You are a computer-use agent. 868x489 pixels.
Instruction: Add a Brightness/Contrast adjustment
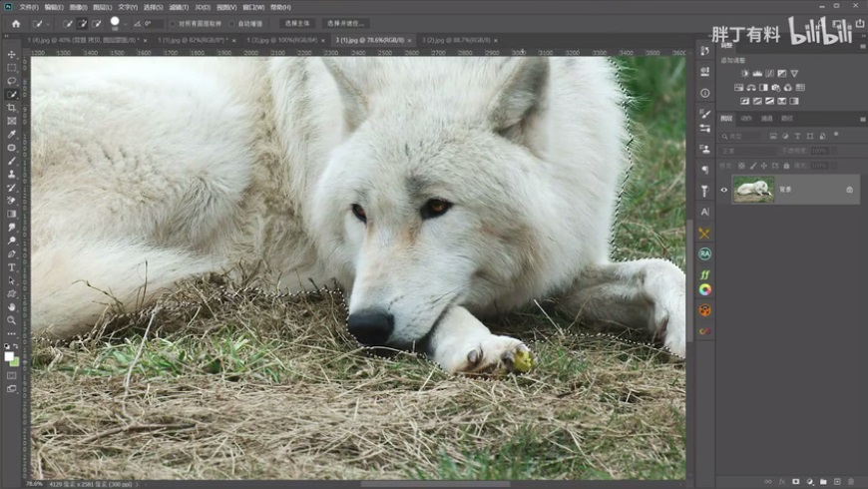[744, 74]
